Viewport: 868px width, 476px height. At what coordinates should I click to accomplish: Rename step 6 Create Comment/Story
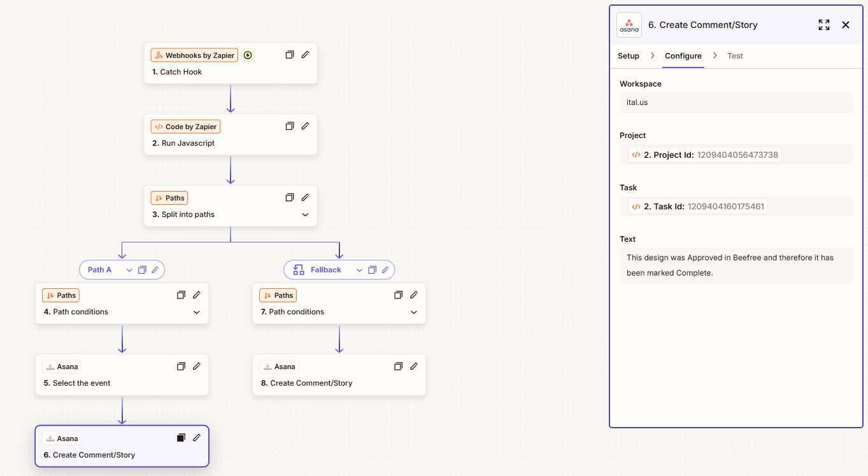(x=197, y=438)
